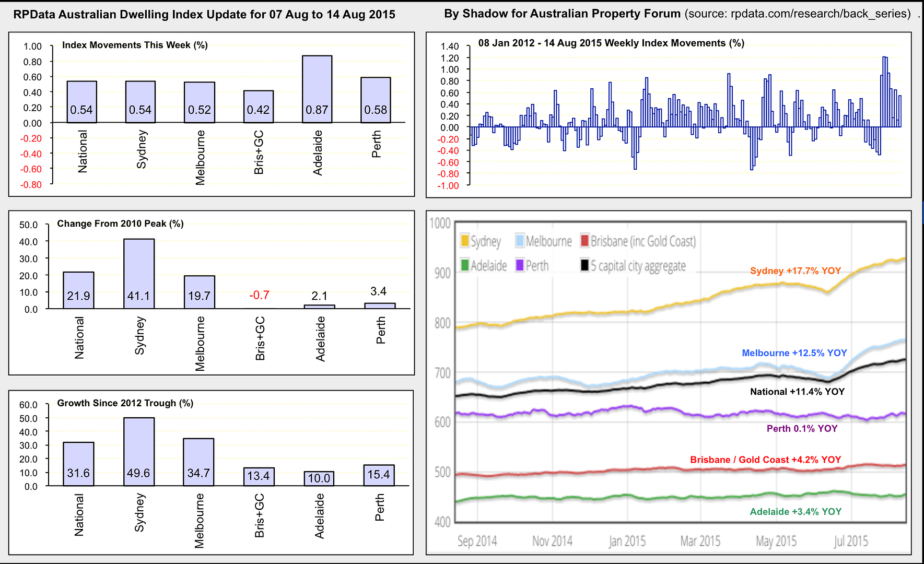Click the black 5 capital city aggregate swatch
The image size is (924, 564).
click(584, 265)
